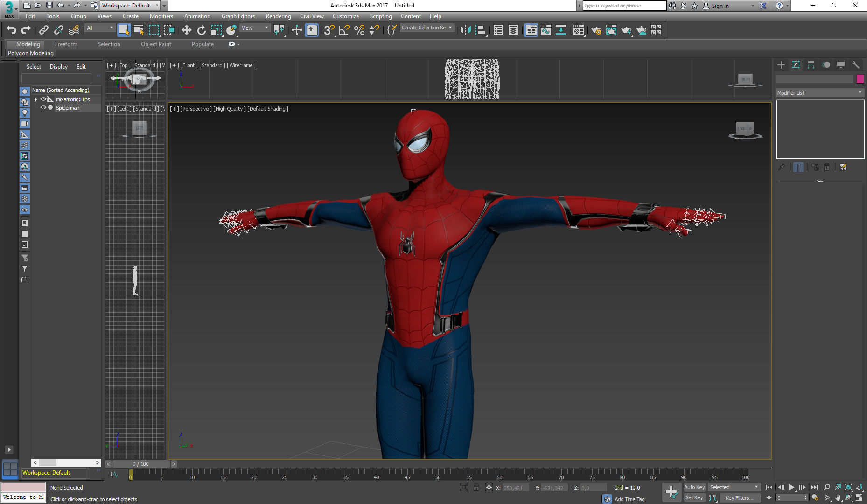Open the Create command panel tab

(x=781, y=65)
